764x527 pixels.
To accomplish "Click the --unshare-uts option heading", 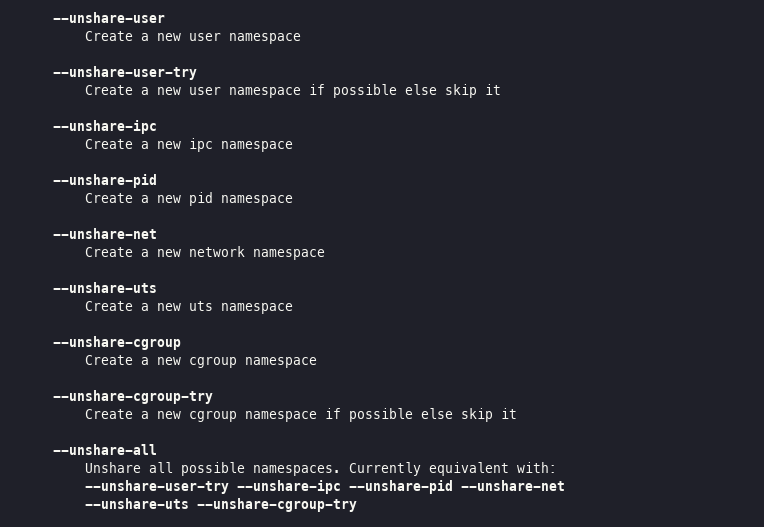I will coord(105,288).
